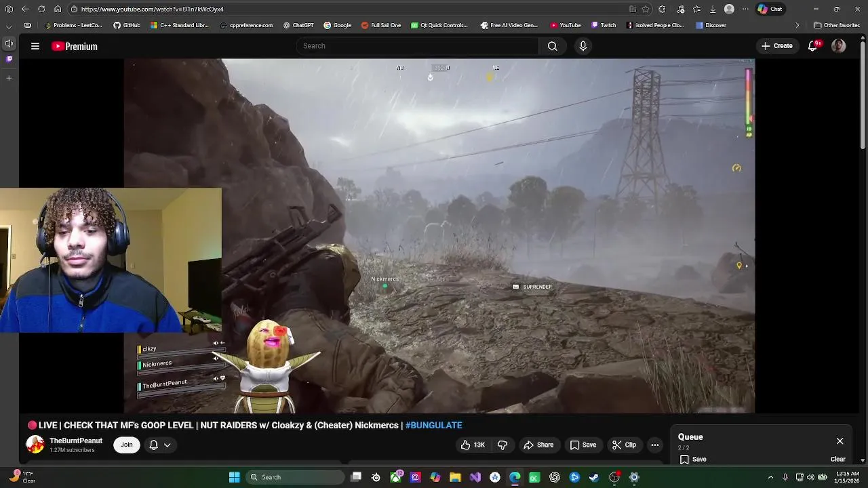The height and width of the screenshot is (488, 868).
Task: Add page to favorites star
Action: coord(646,9)
